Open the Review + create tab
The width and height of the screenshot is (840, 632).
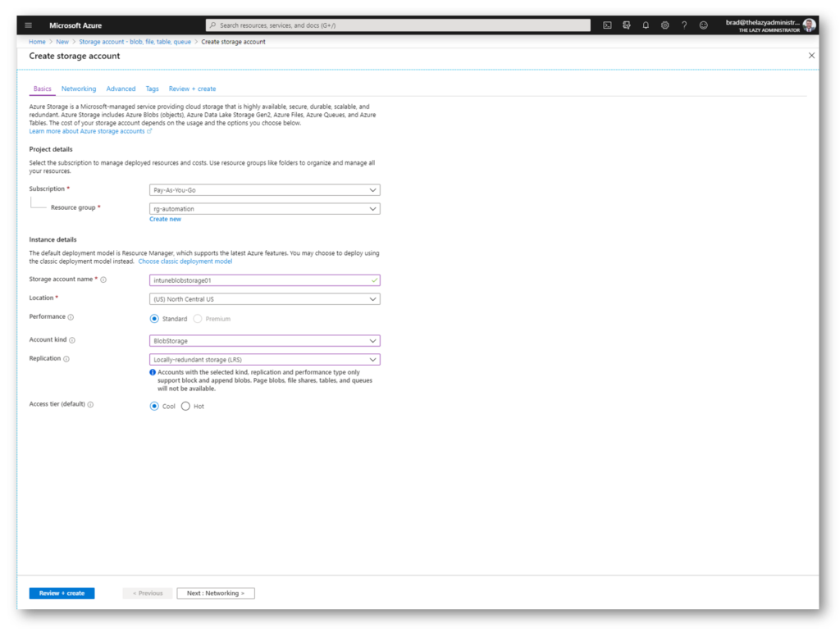pyautogui.click(x=192, y=89)
